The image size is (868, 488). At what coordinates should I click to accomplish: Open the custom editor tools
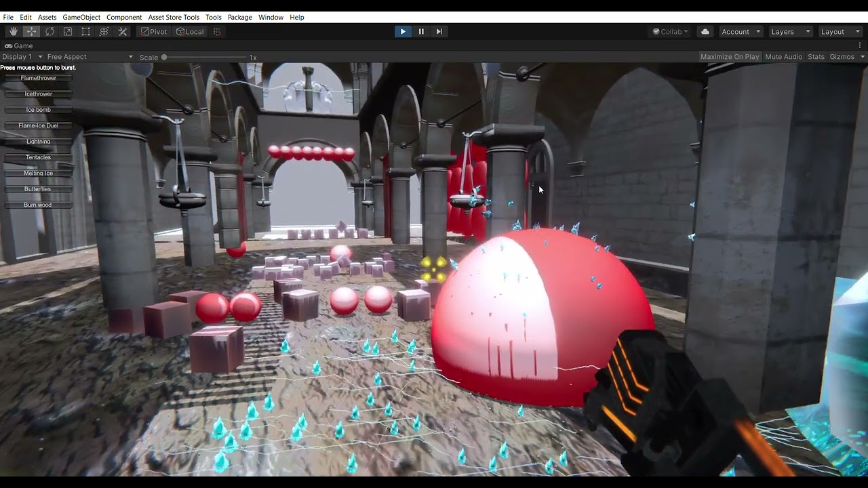coord(123,32)
